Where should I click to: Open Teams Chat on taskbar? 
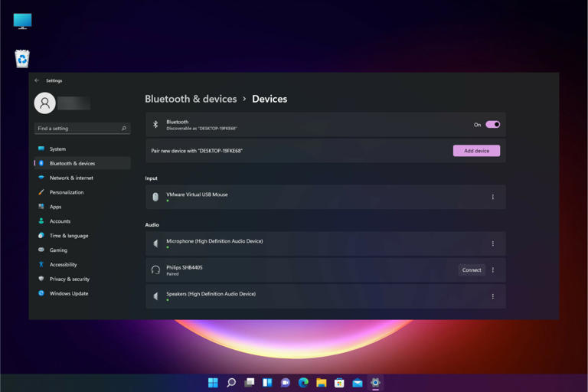[285, 383]
